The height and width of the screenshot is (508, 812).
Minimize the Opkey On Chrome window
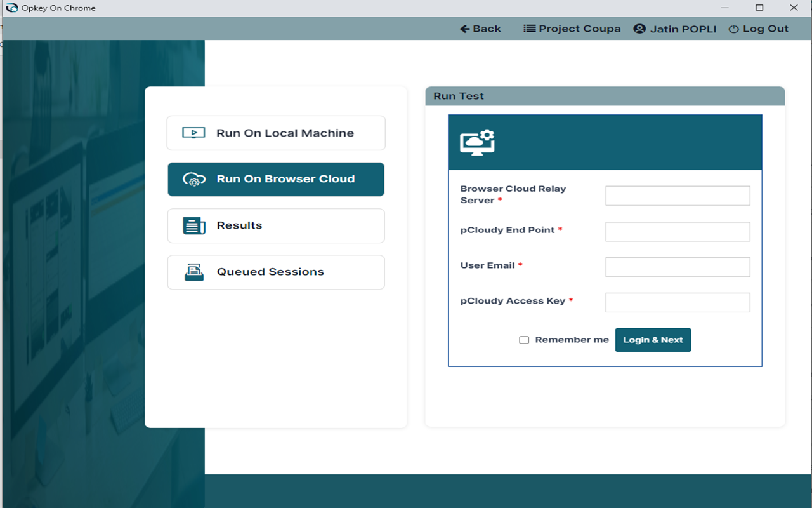click(x=725, y=8)
